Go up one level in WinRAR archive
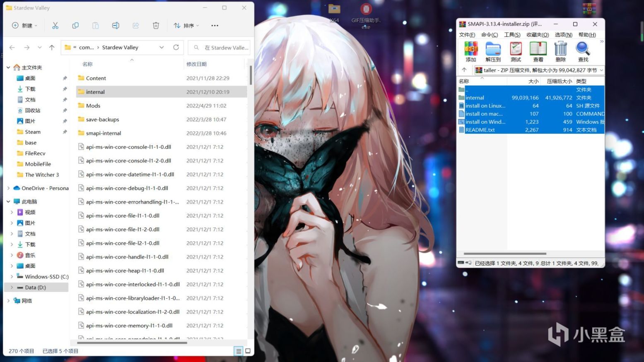644x362 pixels. (x=464, y=70)
